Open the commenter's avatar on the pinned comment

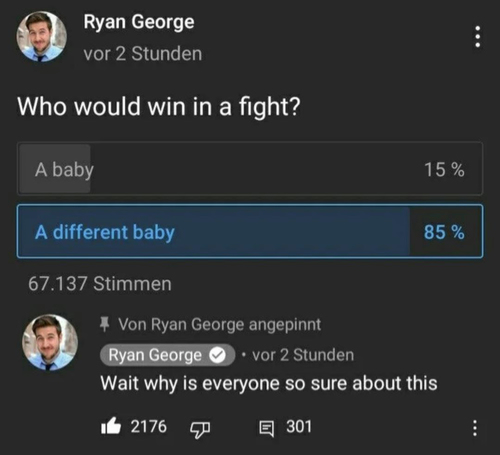pos(50,342)
